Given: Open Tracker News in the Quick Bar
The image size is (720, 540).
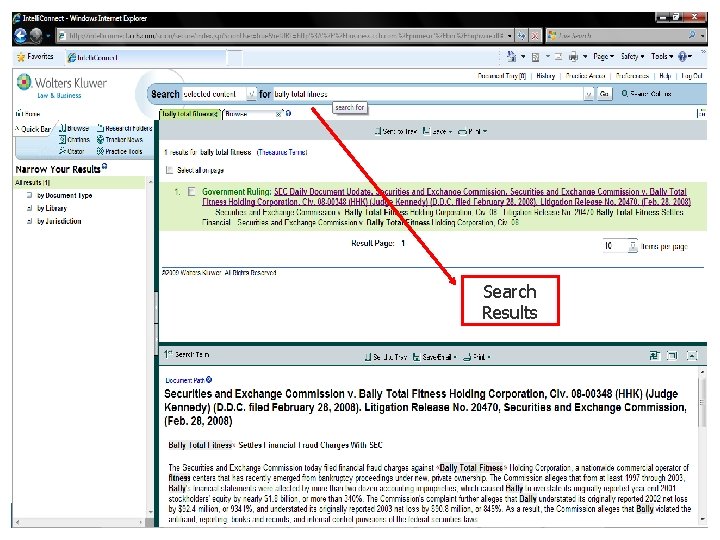Looking at the screenshot, I should [120, 140].
